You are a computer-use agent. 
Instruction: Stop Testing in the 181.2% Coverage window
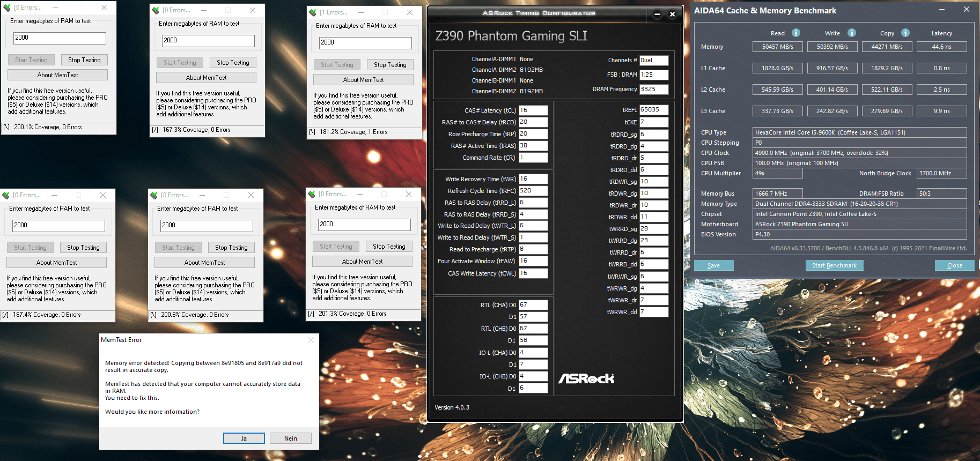[x=390, y=65]
